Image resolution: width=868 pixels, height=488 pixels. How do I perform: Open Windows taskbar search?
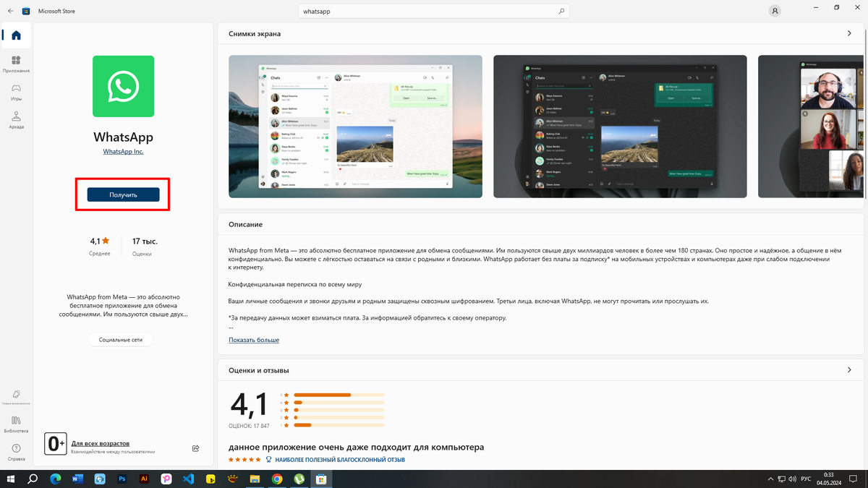(x=33, y=479)
